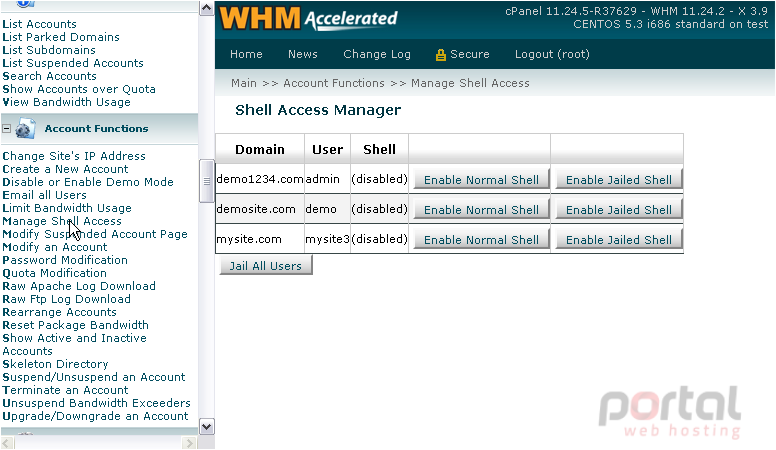Open Skeleton Directory
776x450 pixels.
pos(55,364)
